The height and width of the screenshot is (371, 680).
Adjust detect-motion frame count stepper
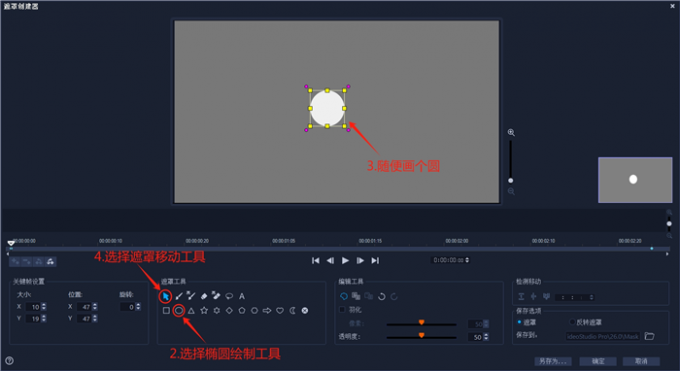(591, 297)
